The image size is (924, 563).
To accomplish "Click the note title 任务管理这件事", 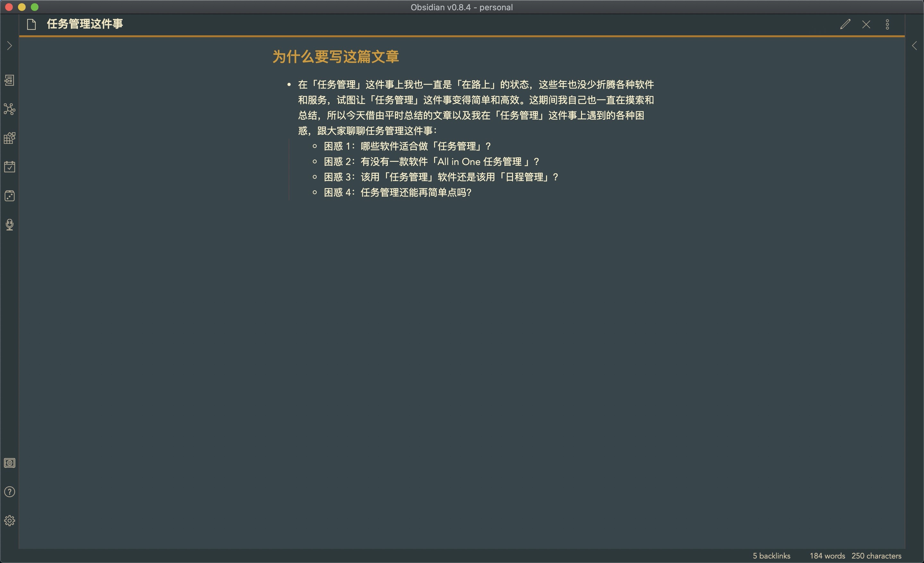I will pos(85,24).
